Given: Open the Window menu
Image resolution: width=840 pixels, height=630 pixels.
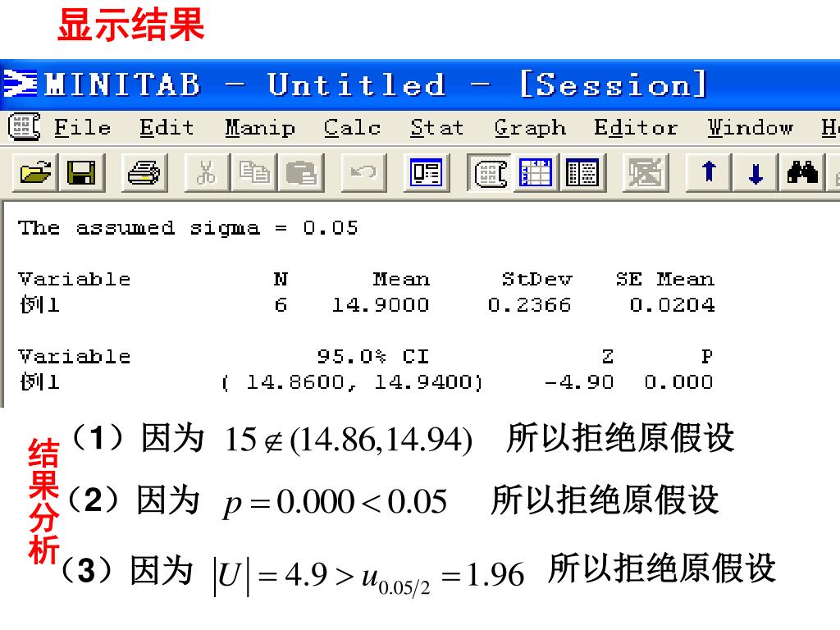Looking at the screenshot, I should [x=750, y=127].
